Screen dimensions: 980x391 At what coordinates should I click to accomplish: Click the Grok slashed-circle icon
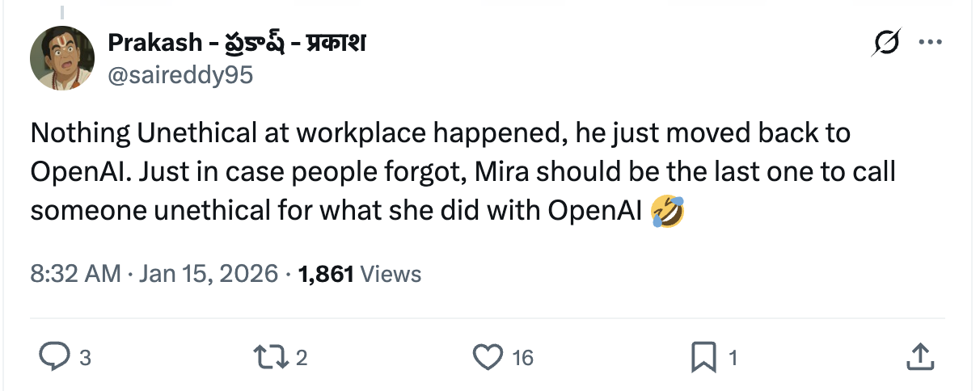(x=885, y=44)
